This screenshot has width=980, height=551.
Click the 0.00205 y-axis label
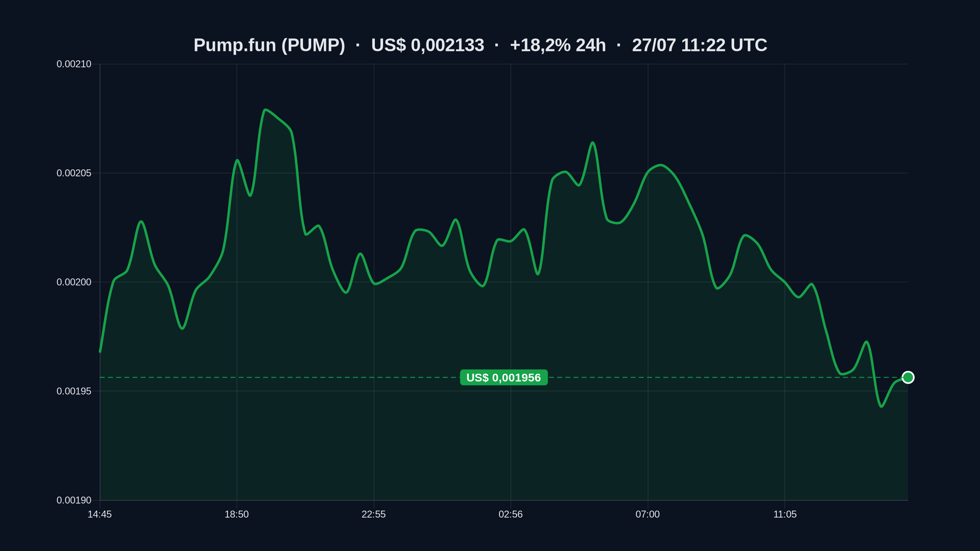tap(74, 173)
